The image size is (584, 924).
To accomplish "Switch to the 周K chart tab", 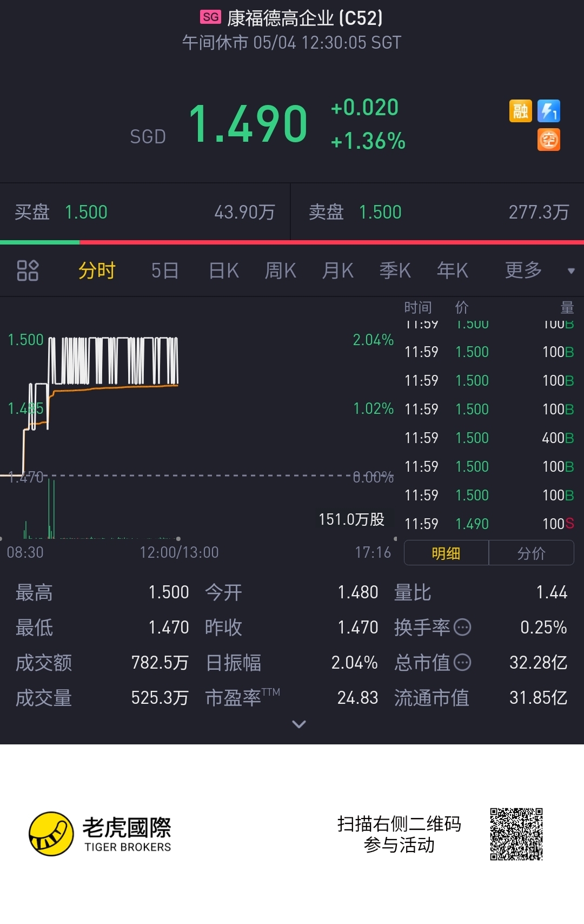I will pos(281,270).
